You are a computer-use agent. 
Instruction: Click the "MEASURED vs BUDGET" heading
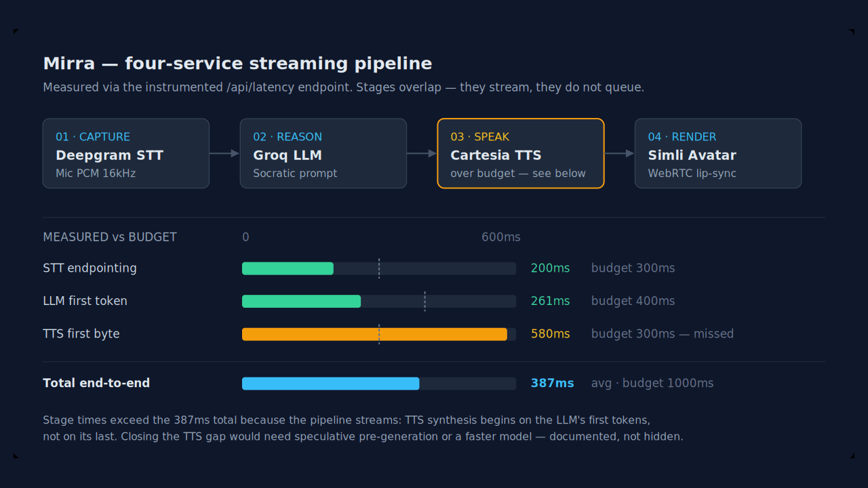(x=110, y=237)
